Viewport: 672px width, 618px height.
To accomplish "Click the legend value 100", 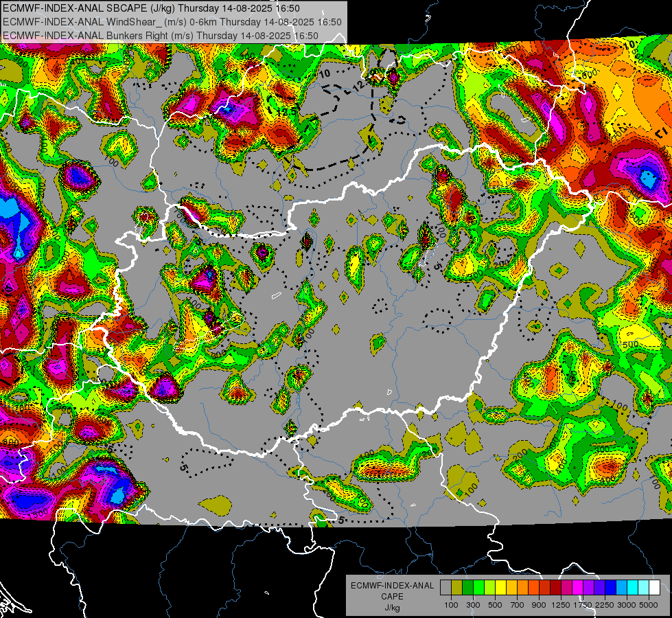I will pyautogui.click(x=451, y=605).
